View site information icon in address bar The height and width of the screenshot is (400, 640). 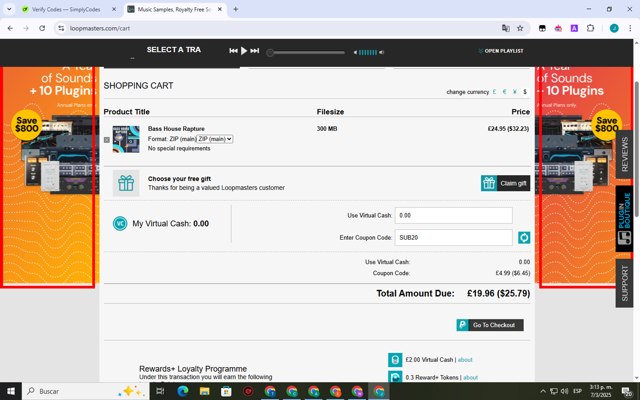pos(61,28)
